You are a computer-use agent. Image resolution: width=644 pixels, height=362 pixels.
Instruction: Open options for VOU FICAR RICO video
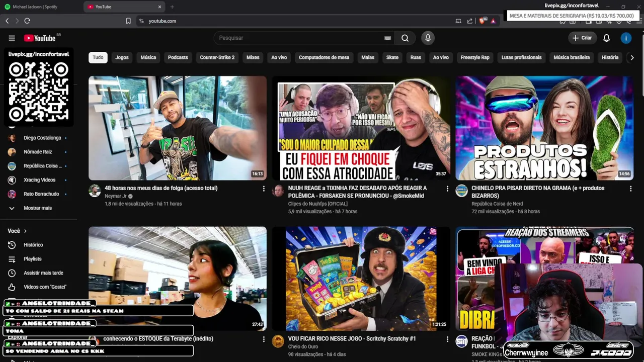click(x=447, y=339)
